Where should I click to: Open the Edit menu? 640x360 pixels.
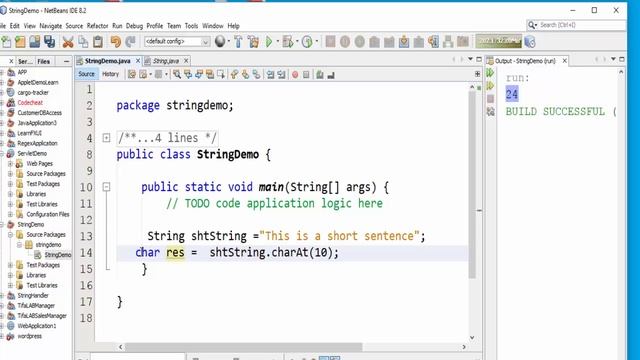click(15, 26)
